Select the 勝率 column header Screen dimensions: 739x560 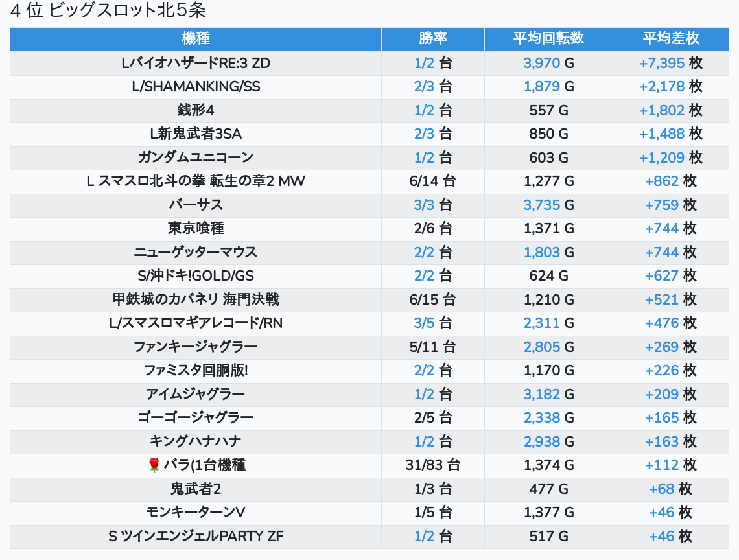pyautogui.click(x=432, y=39)
